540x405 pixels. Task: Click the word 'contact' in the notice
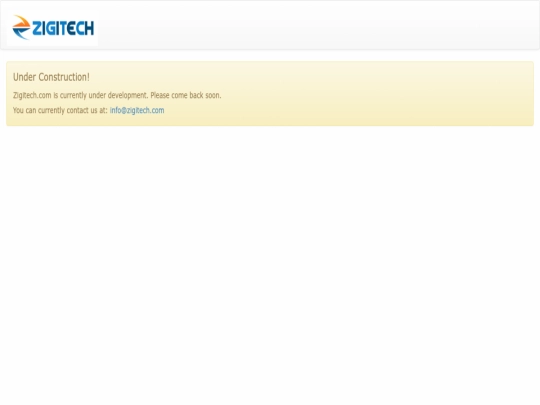point(77,110)
